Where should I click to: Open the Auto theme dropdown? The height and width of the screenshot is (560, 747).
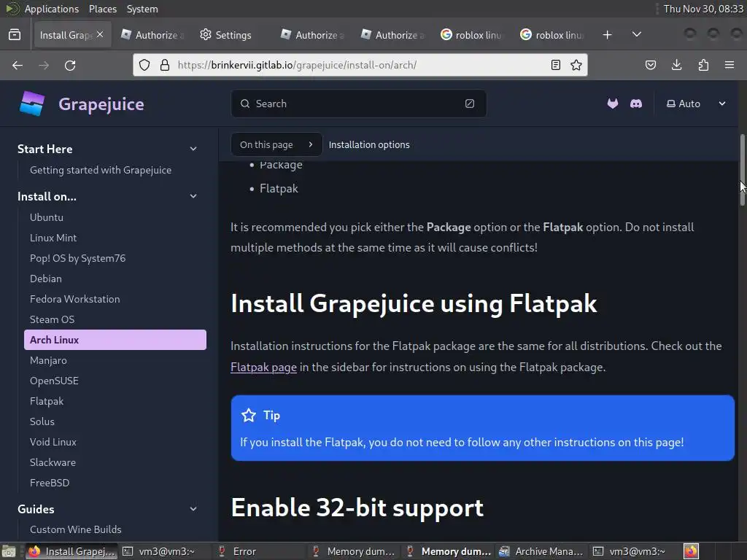696,104
